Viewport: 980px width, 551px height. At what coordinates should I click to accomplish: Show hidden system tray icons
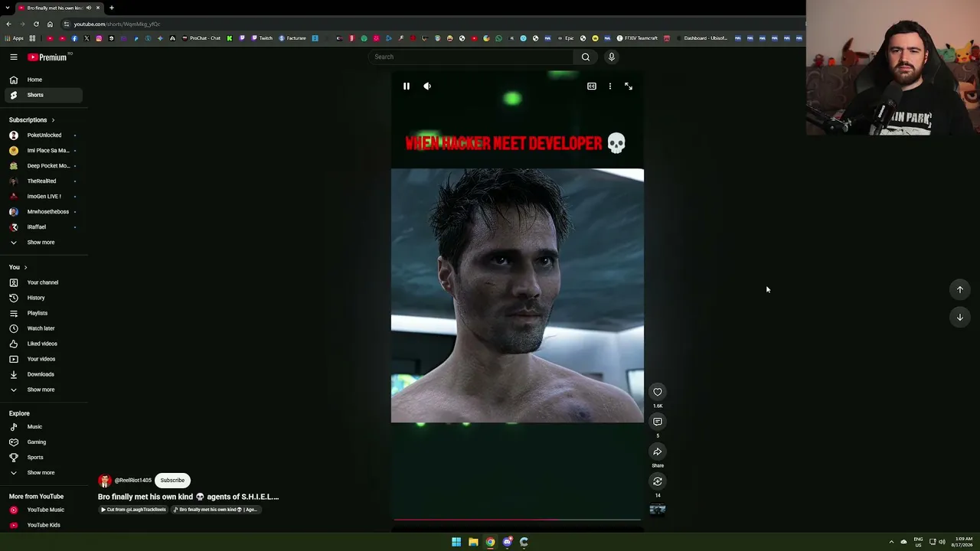[x=891, y=542]
